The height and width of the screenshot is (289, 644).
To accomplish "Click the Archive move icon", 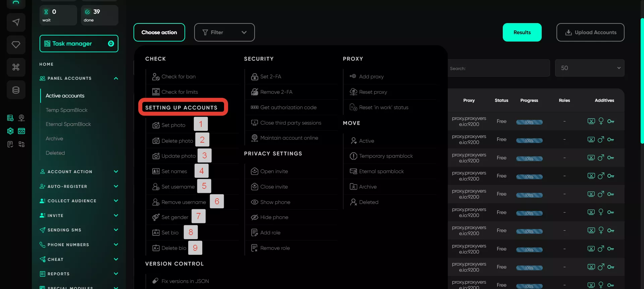I will point(353,187).
